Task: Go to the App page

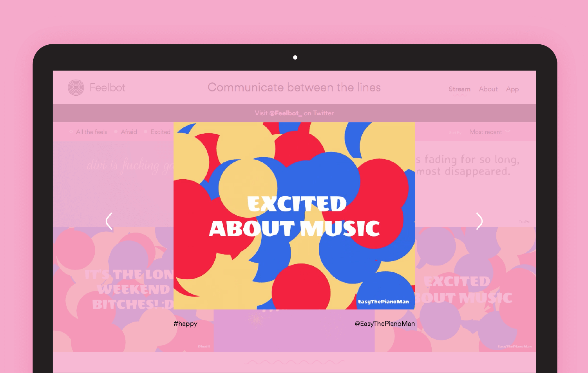Action: coord(512,89)
